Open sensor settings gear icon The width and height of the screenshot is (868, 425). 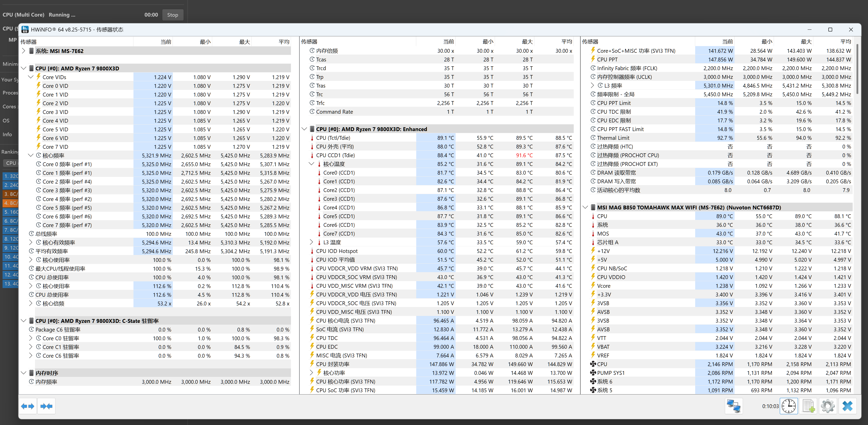coord(828,406)
